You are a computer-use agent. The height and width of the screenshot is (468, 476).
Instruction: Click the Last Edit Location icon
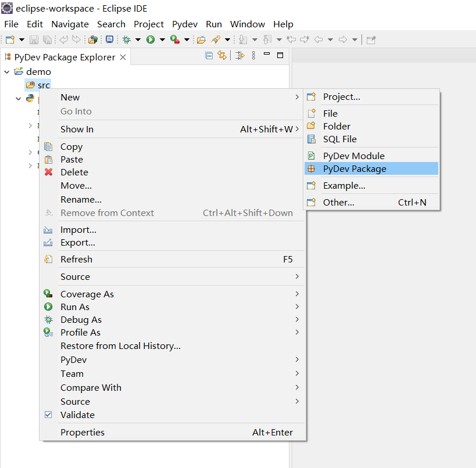(291, 39)
